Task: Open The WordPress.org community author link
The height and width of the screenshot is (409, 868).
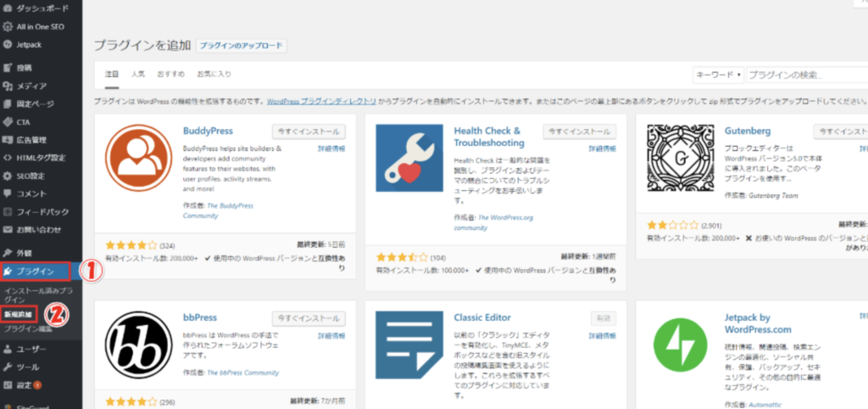Action: pos(494,222)
